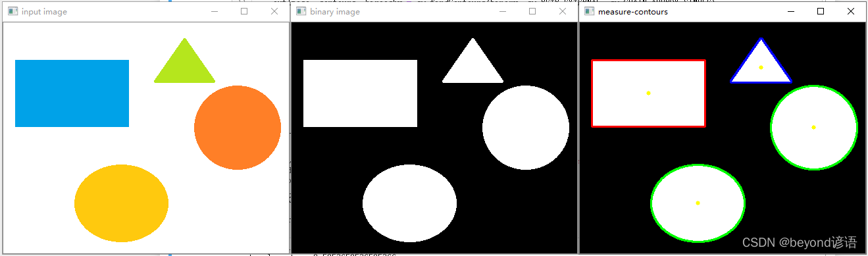
Task: Click the white circle in binary image
Action: pos(526,128)
